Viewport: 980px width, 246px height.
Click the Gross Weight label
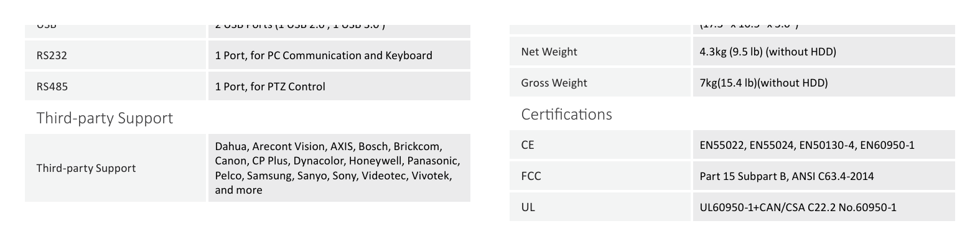pyautogui.click(x=554, y=83)
